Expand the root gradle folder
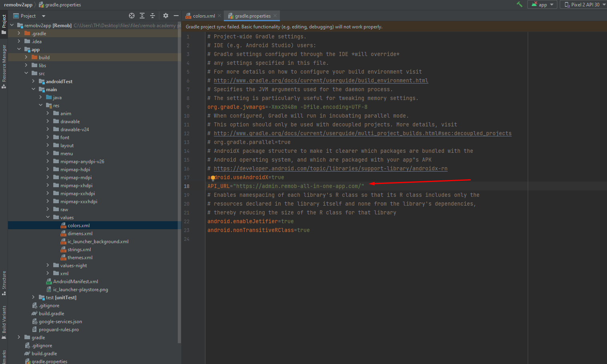This screenshot has width=607, height=364. click(19, 337)
